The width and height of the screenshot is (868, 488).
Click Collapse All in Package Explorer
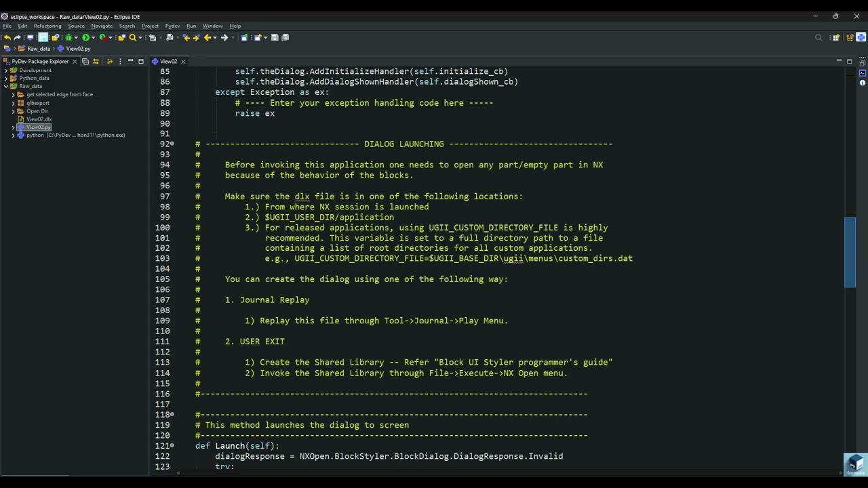[85, 61]
